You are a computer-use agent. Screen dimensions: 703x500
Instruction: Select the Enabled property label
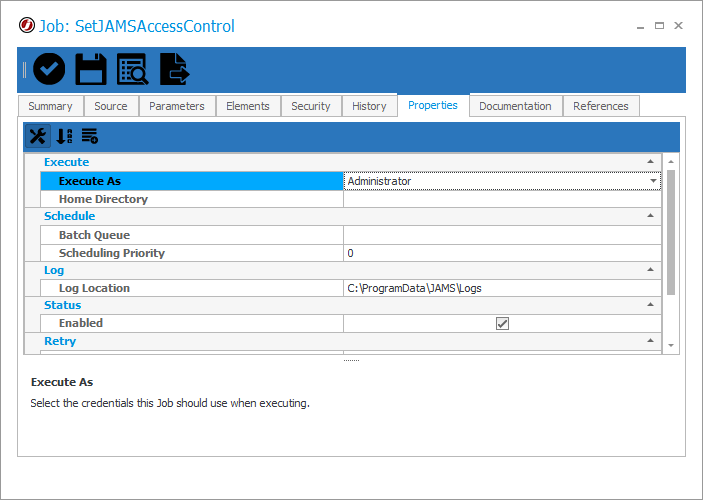click(81, 323)
